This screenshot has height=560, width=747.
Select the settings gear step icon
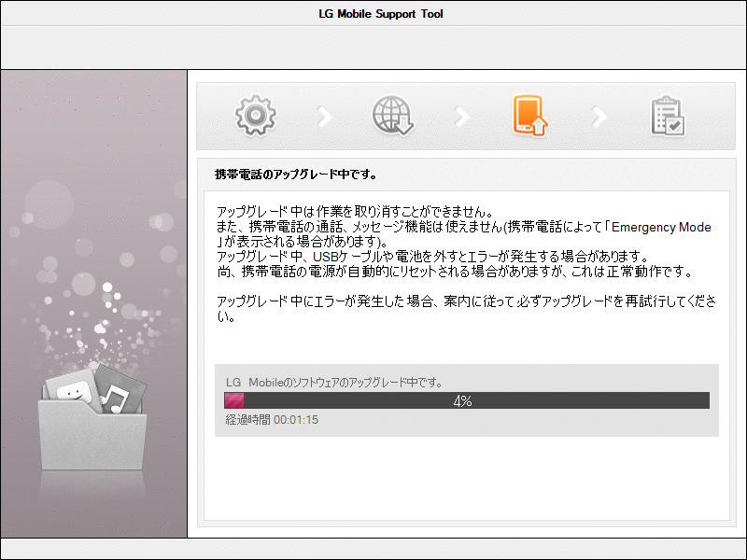pos(255,115)
